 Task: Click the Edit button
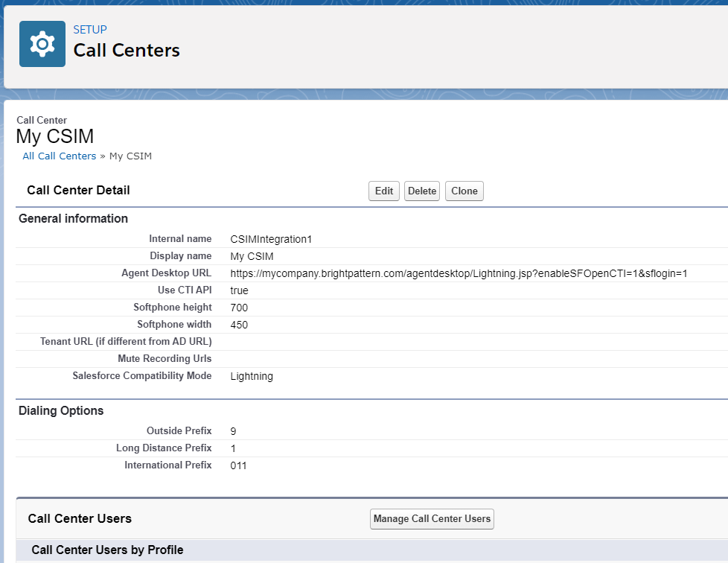[384, 191]
